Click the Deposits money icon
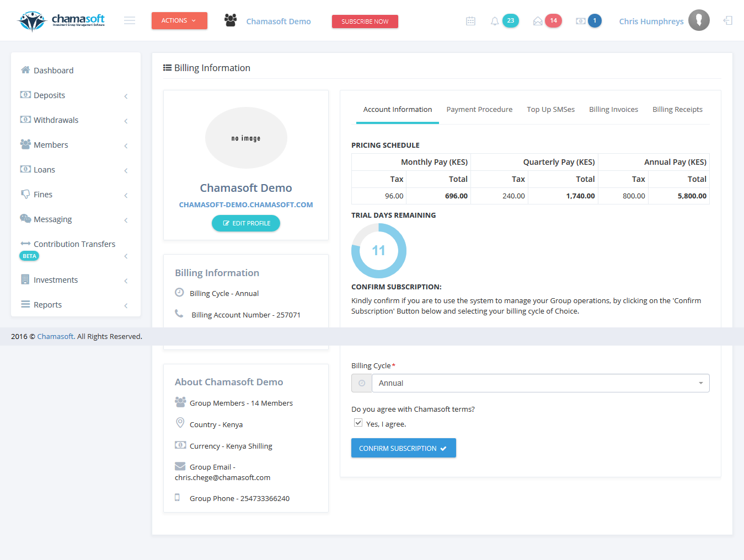This screenshot has width=744, height=560. [x=25, y=95]
